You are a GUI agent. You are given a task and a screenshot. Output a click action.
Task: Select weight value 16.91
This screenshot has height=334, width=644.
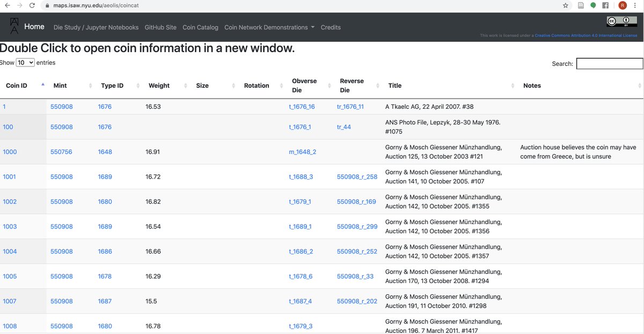pyautogui.click(x=153, y=152)
